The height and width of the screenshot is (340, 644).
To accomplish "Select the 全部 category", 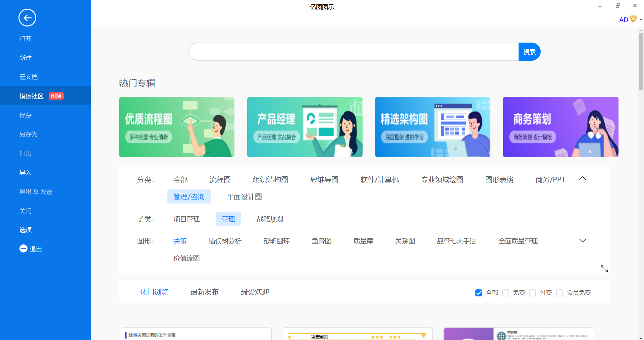I will coord(180,180).
